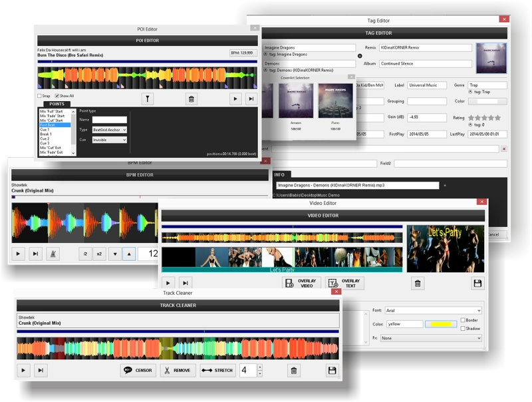Viewport: 532px width, 402px height.
Task: Play the track in Track Cleaner
Action: 23,370
